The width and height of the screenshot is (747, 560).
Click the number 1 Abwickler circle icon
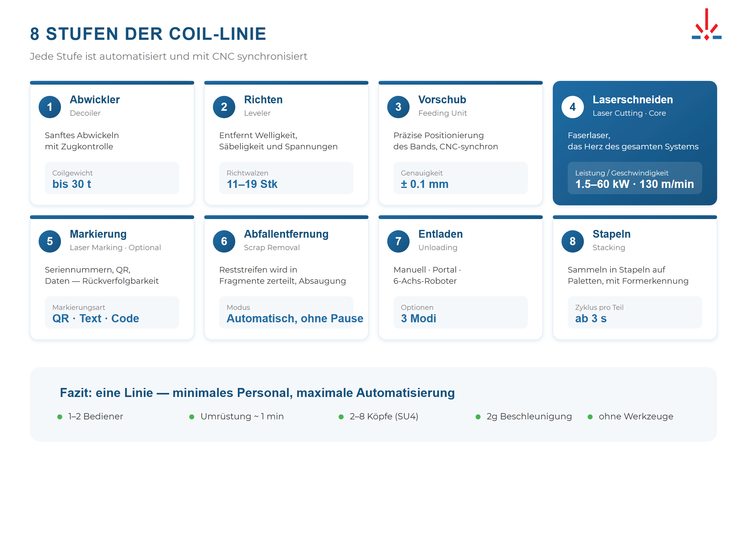pyautogui.click(x=50, y=107)
